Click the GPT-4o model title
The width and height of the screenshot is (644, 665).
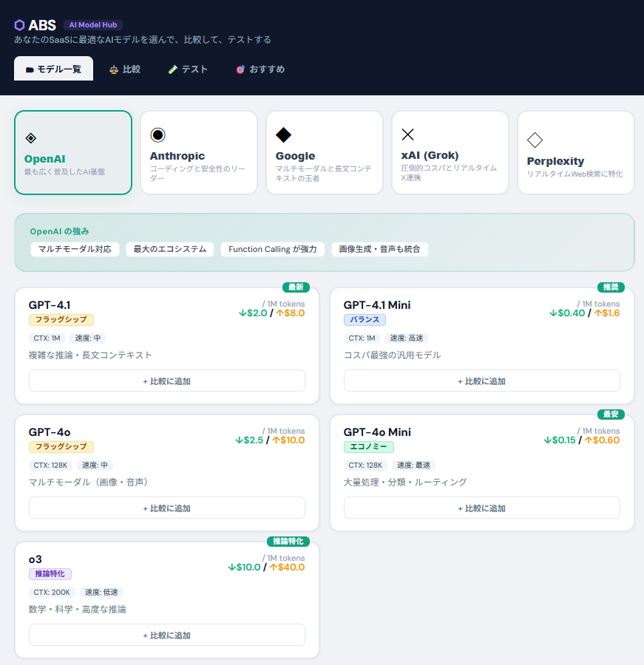click(50, 432)
